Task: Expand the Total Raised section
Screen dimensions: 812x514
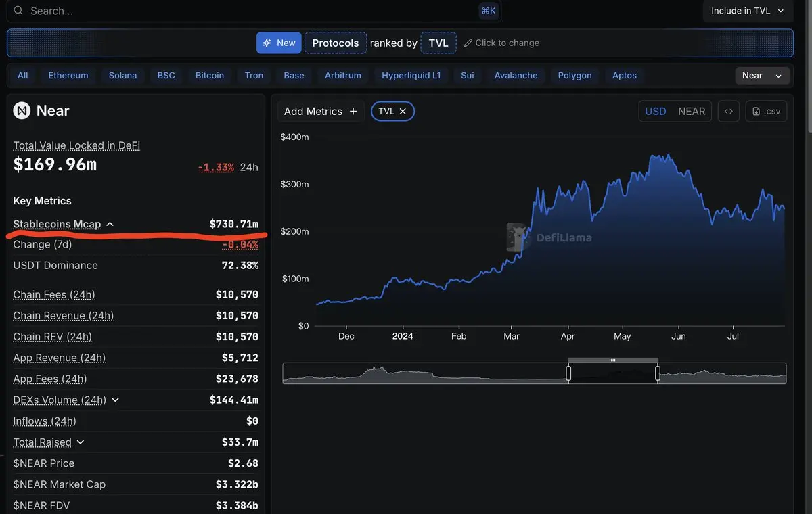Action: click(81, 442)
